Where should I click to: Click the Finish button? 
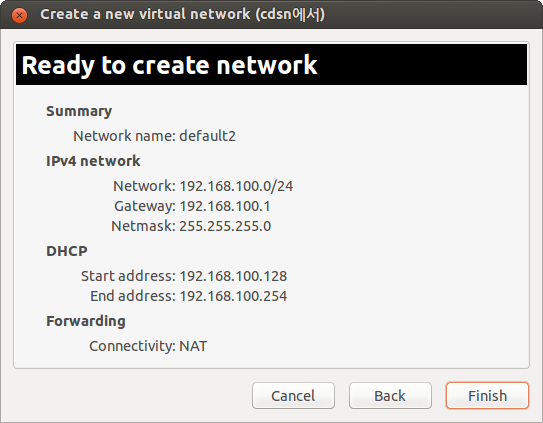point(487,396)
